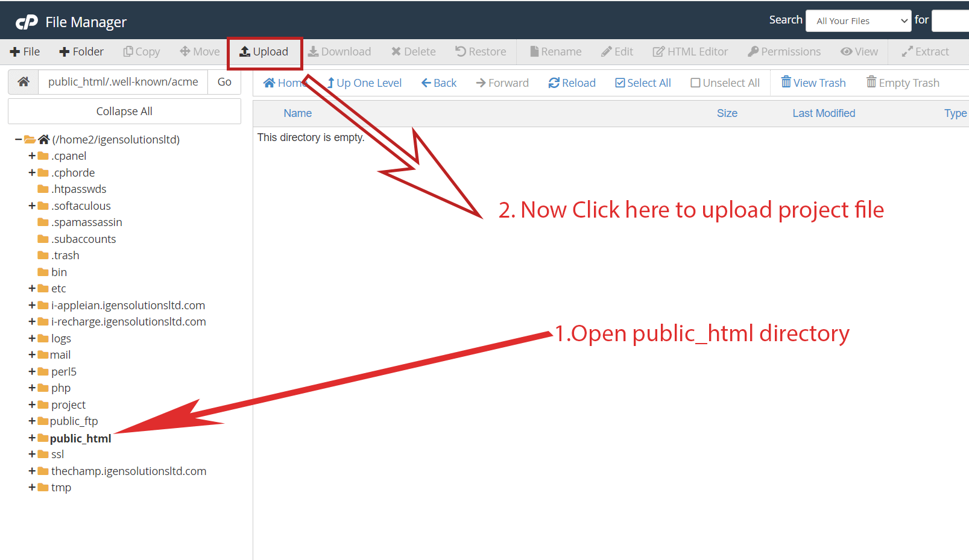Image resolution: width=969 pixels, height=560 pixels.
Task: Create a new Folder
Action: point(81,52)
